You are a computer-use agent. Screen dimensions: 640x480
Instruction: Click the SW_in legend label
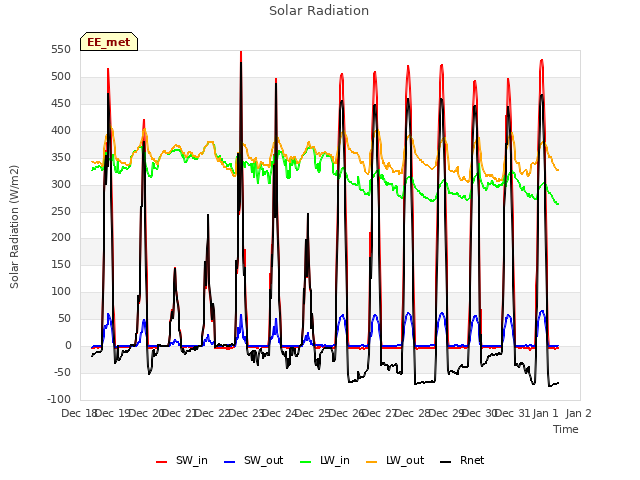192,460
